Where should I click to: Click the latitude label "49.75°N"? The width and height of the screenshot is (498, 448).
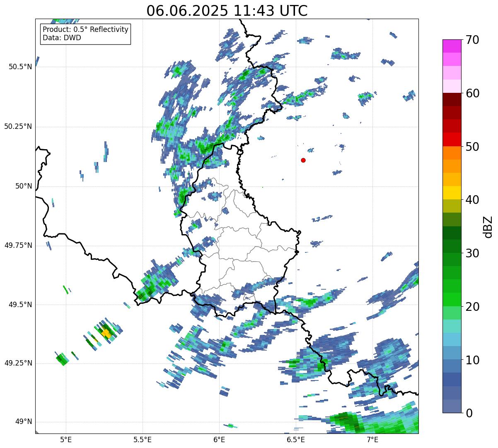coord(18,245)
